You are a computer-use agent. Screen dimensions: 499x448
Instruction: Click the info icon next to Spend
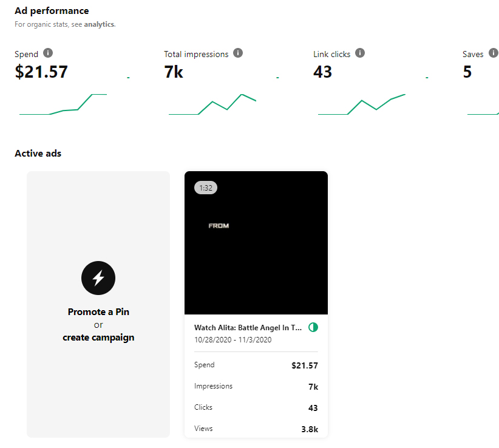pos(48,53)
